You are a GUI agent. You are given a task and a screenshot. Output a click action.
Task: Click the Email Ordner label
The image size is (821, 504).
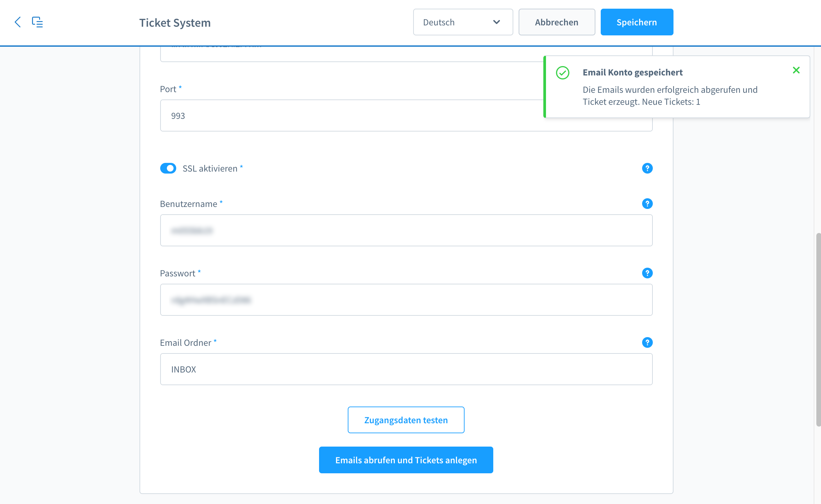[x=186, y=343]
